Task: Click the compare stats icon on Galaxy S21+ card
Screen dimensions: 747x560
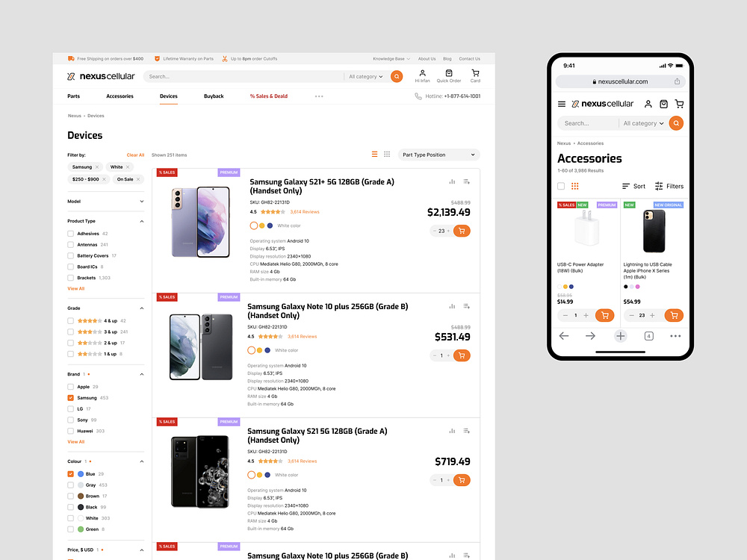Action: pos(451,181)
